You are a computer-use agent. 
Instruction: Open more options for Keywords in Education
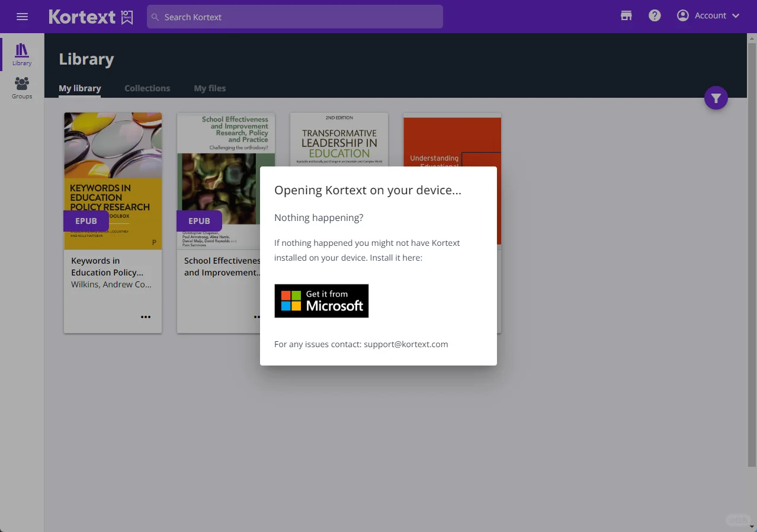coord(146,317)
